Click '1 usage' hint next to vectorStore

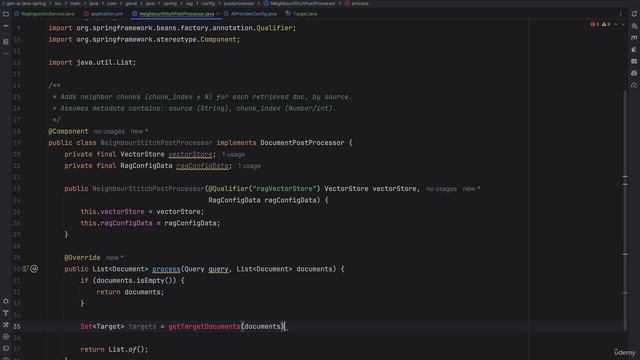coord(233,154)
